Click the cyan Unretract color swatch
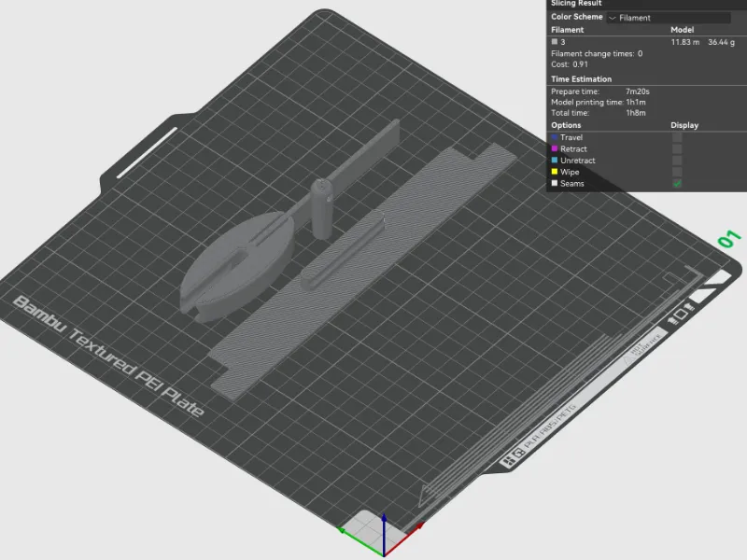 click(x=555, y=160)
